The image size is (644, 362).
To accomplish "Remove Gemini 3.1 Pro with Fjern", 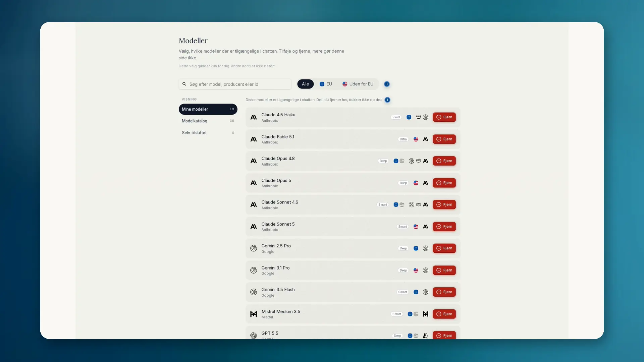I will click(444, 270).
